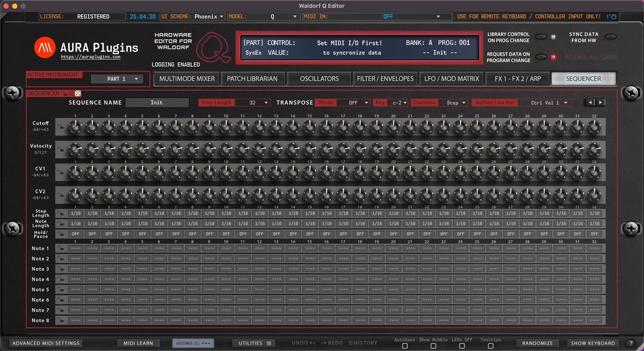
Task: Click next sequence right arrow
Action: [x=601, y=102]
